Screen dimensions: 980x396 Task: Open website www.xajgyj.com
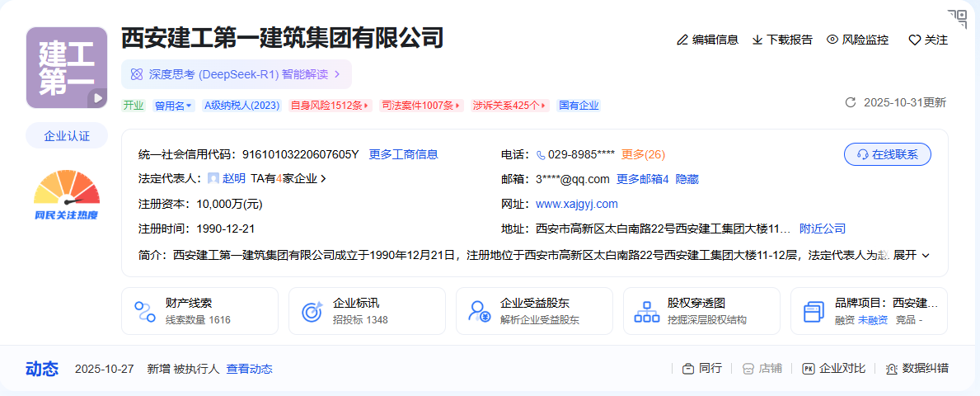[x=577, y=204]
